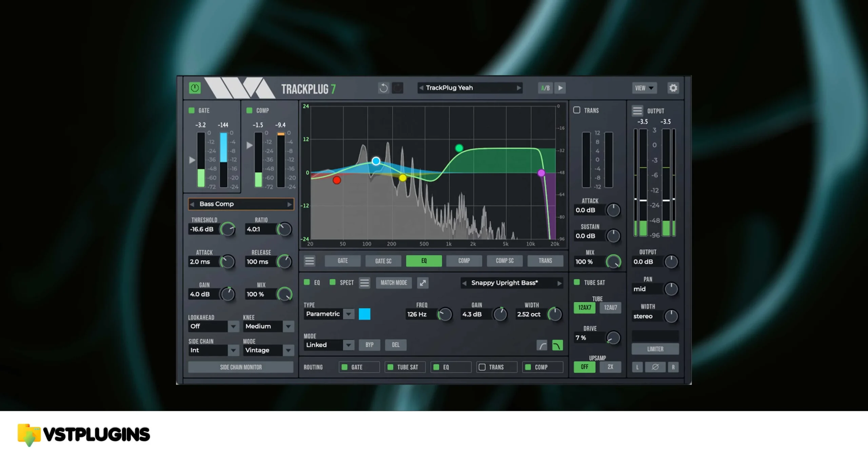Toggle the COMP module enable box
The image size is (868, 460).
pyautogui.click(x=249, y=111)
